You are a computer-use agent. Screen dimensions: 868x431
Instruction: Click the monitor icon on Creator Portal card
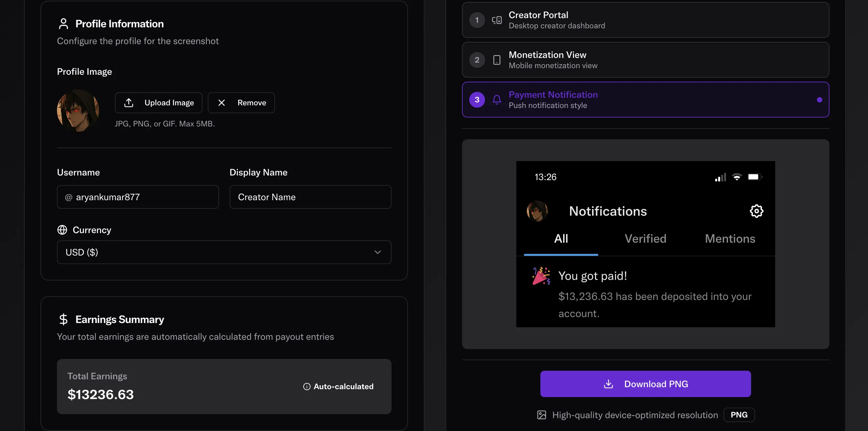(496, 20)
